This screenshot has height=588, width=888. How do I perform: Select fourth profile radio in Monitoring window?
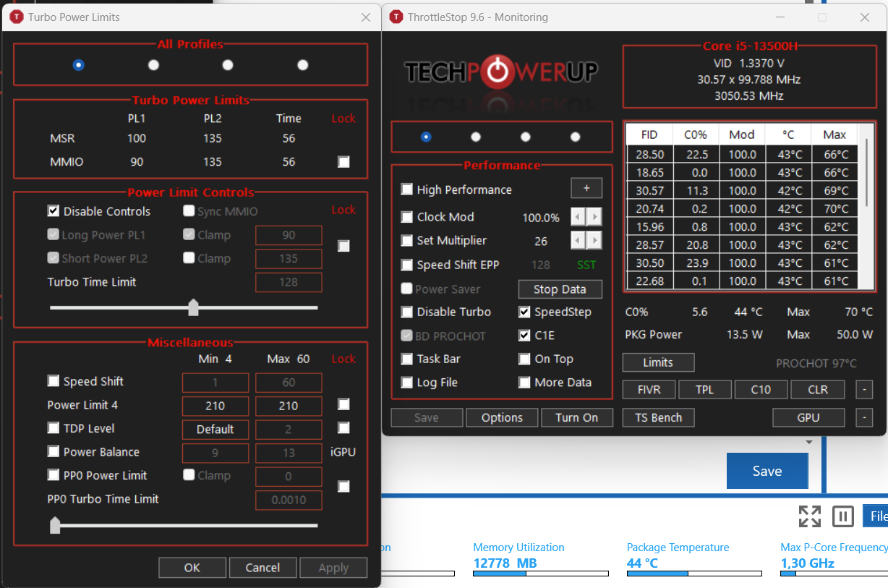575,137
